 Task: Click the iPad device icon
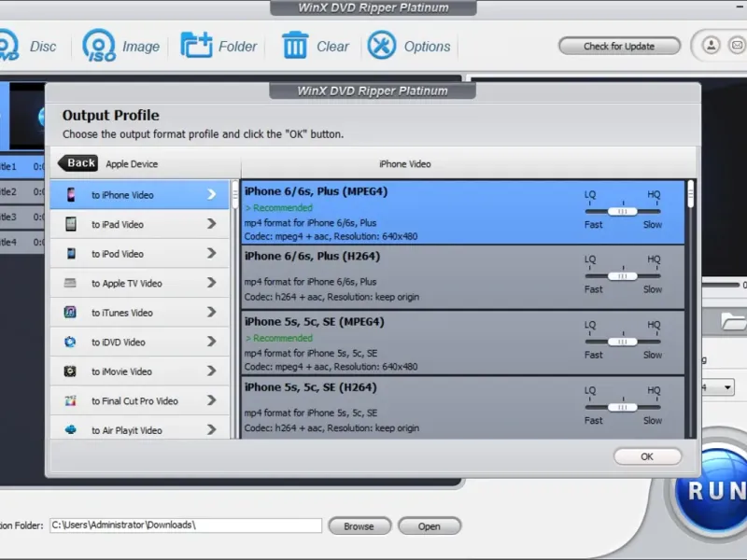pos(71,224)
